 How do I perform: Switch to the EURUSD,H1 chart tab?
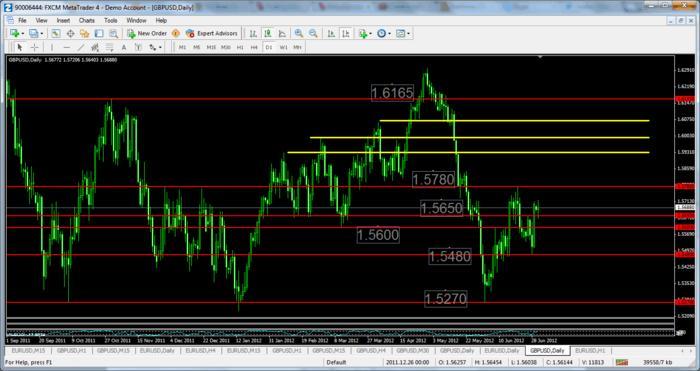pos(590,351)
